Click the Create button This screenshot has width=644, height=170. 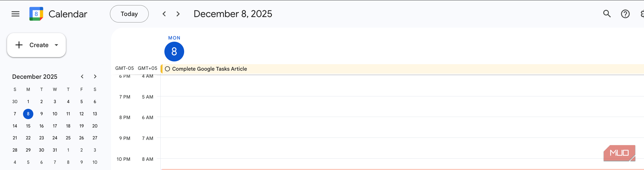(x=33, y=45)
